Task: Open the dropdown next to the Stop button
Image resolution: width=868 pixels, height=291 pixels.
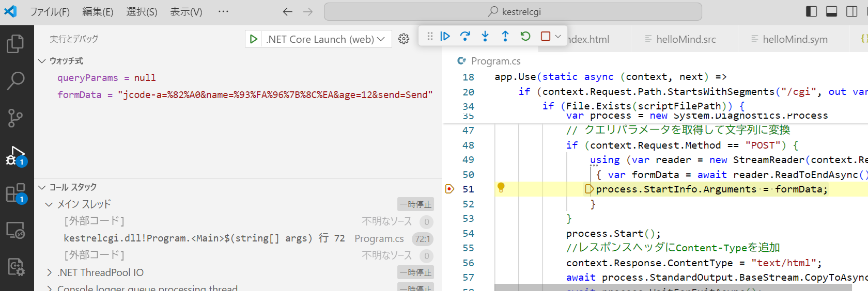Action: coord(558,36)
